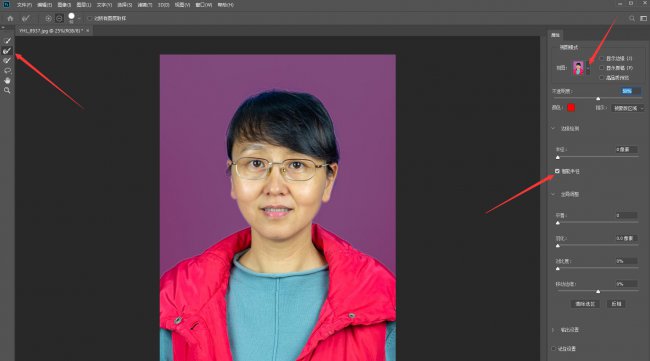Adjust the smooth slider handle
The height and width of the screenshot is (361, 650).
(558, 223)
